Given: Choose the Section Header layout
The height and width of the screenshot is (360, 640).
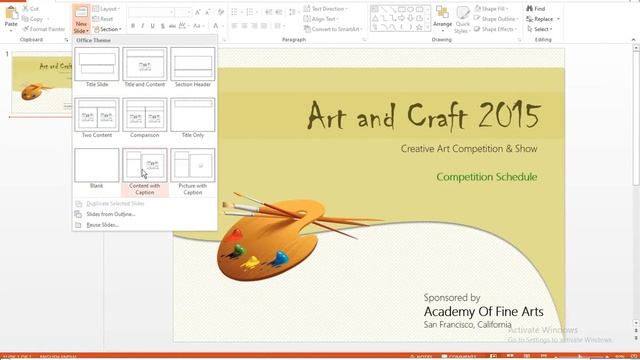Looking at the screenshot, I should [x=193, y=67].
